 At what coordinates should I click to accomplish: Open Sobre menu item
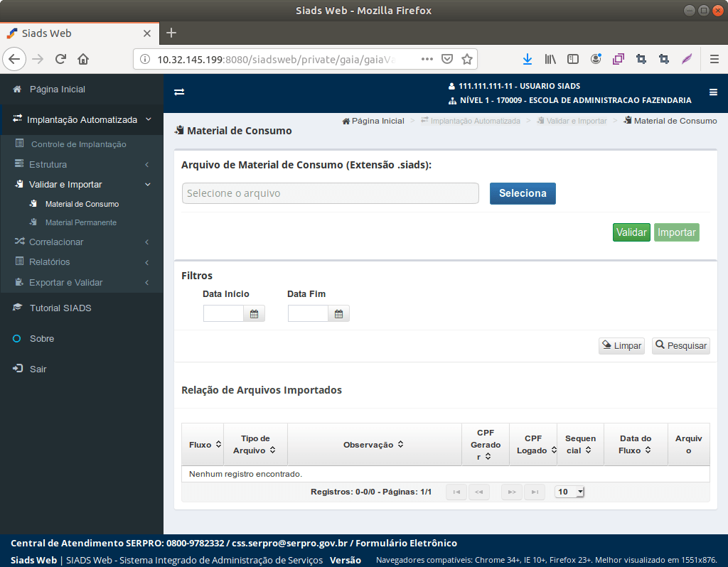point(42,339)
